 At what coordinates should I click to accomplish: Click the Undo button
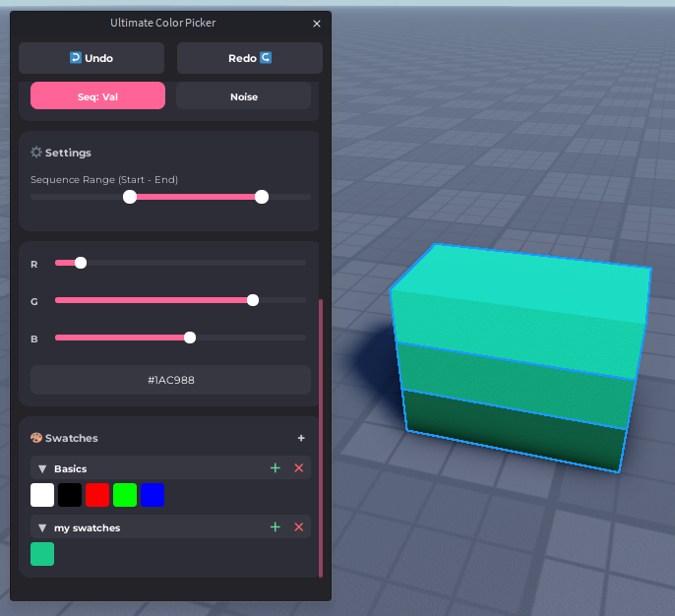tap(92, 58)
